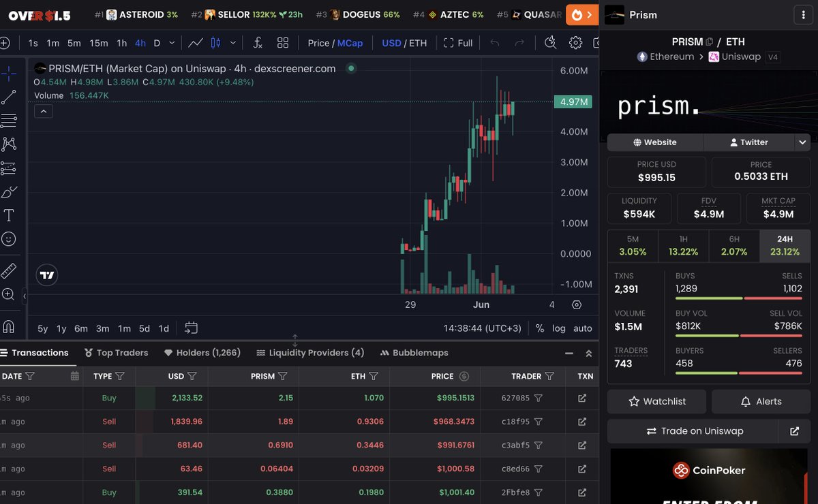This screenshot has width=818, height=504.
Task: Open the USD column filter
Action: coord(192,376)
